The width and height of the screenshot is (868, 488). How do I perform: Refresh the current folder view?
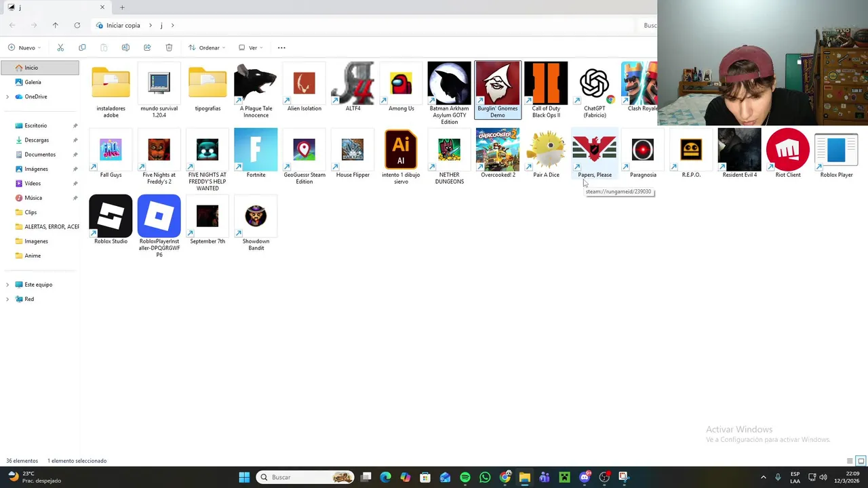(x=77, y=25)
